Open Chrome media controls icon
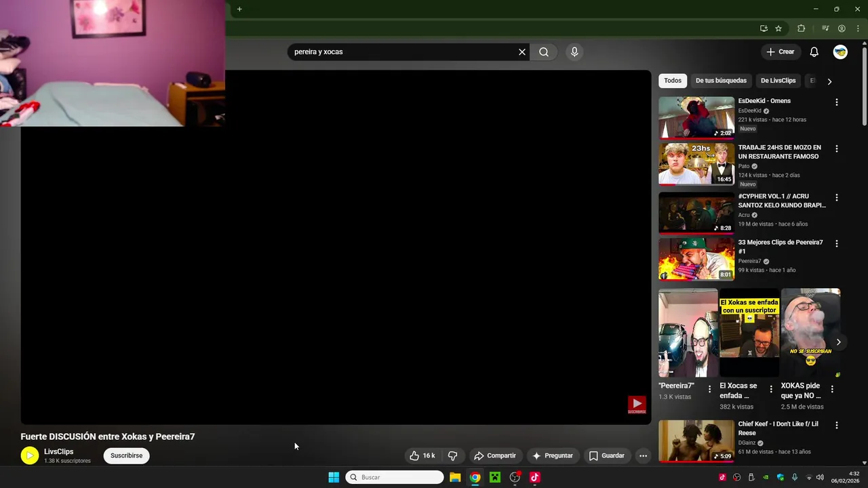Image resolution: width=868 pixels, height=488 pixels. click(x=825, y=28)
